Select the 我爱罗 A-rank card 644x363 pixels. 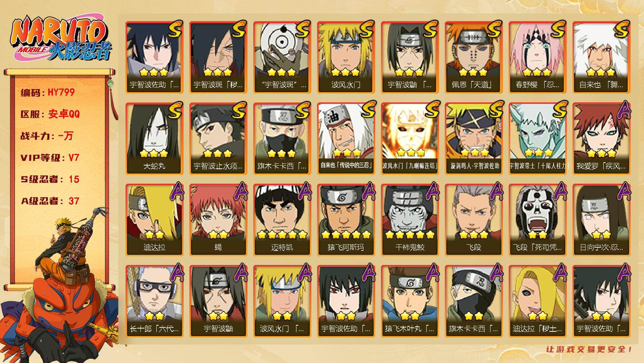pos(601,138)
